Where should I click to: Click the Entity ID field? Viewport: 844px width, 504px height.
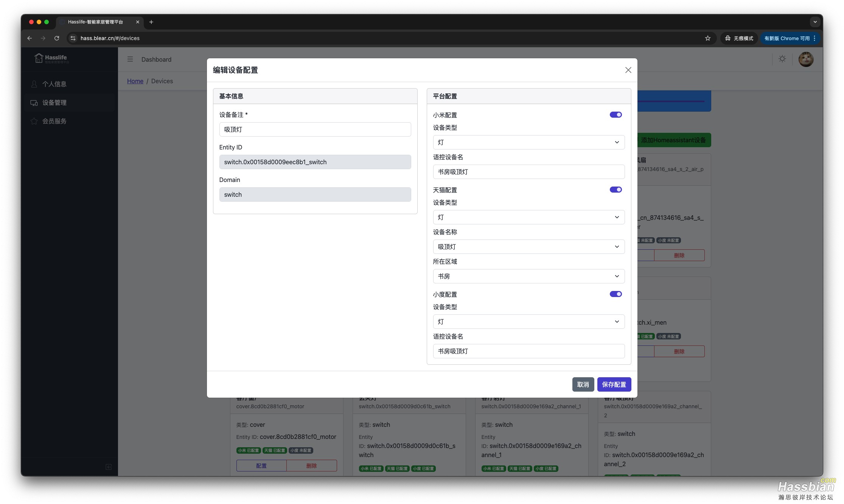315,162
